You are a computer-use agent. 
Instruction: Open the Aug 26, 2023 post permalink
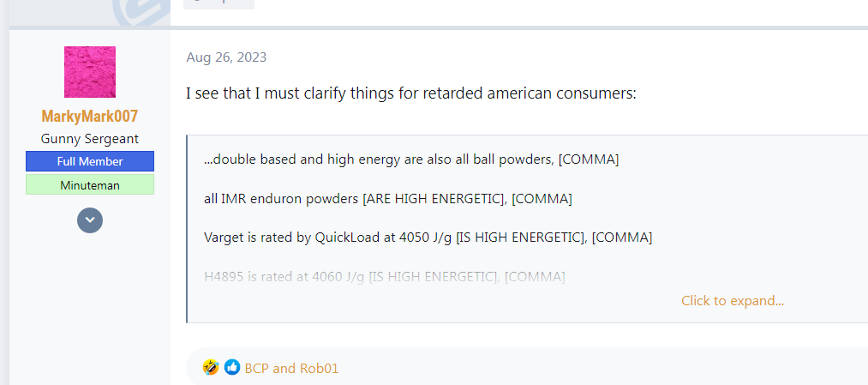226,57
